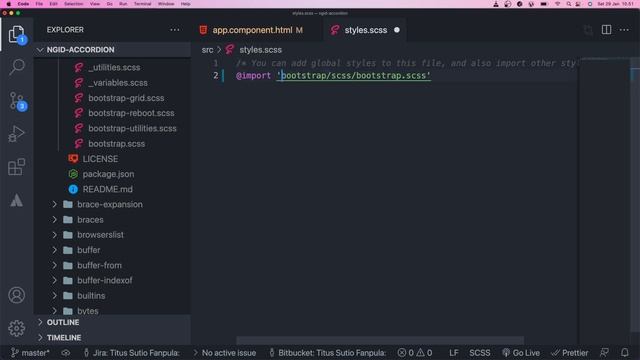This screenshot has height=360, width=640.
Task: Click the master branch indicator
Action: click(30, 353)
